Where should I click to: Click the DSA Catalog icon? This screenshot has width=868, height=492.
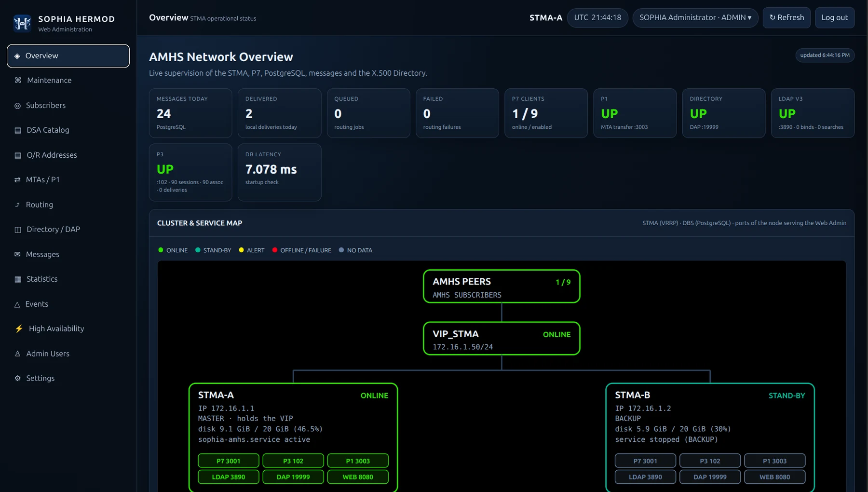18,130
